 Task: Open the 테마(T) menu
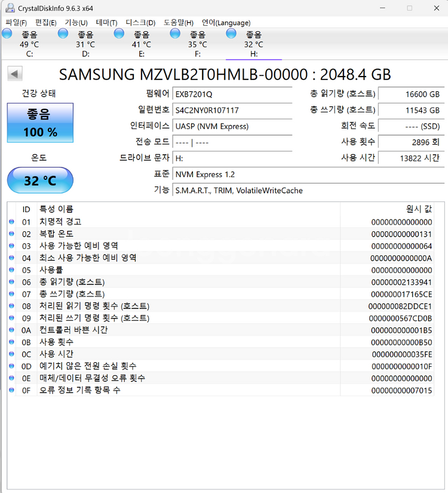(106, 23)
